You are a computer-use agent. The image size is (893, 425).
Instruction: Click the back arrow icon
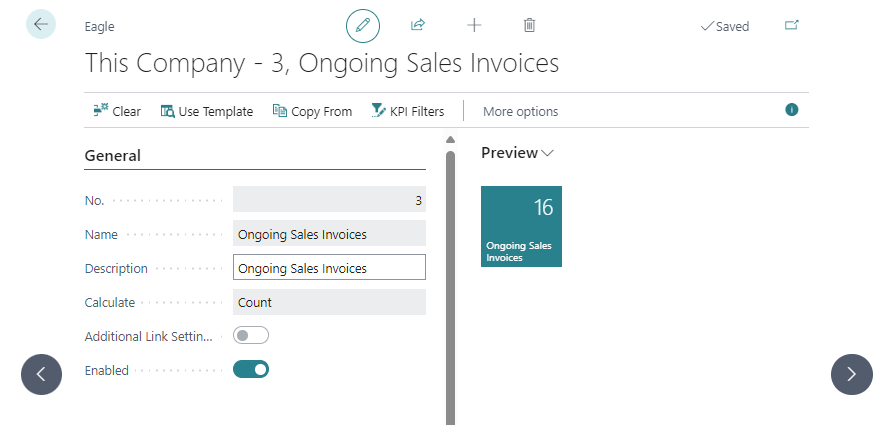point(41,25)
